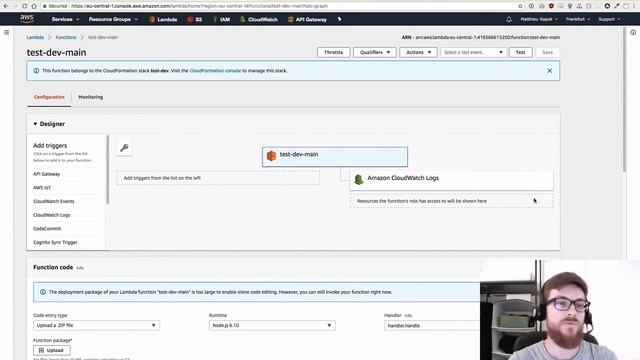Reload the browser page
Image resolution: width=640 pixels, height=360 pixels.
pyautogui.click(x=24, y=6)
